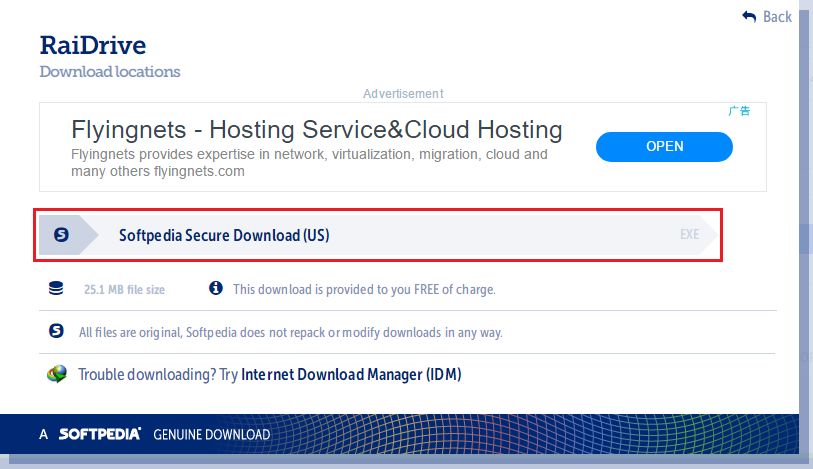Click the EXE file type label
813x469 pixels.
[689, 235]
